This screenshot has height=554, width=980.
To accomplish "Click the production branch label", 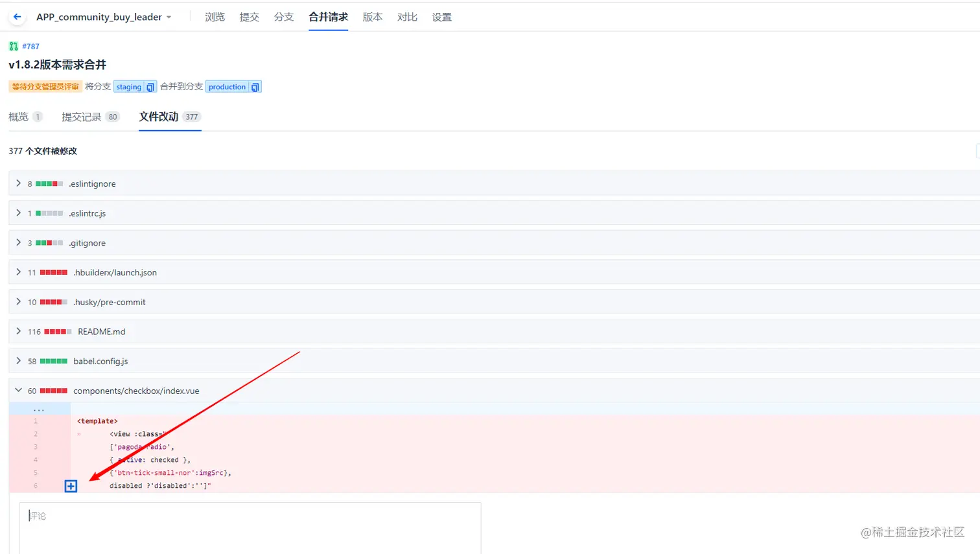I will coord(227,87).
